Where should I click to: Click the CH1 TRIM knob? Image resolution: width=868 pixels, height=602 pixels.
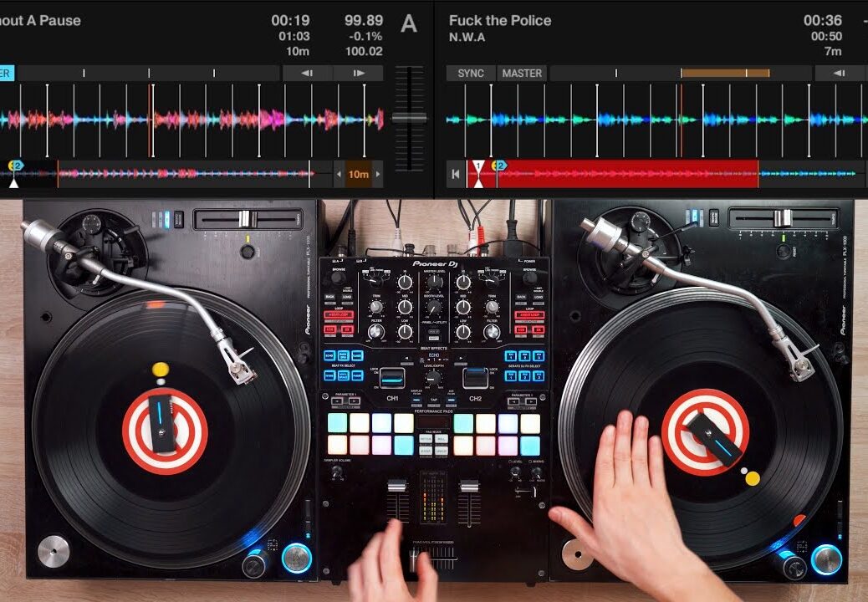pos(375,306)
